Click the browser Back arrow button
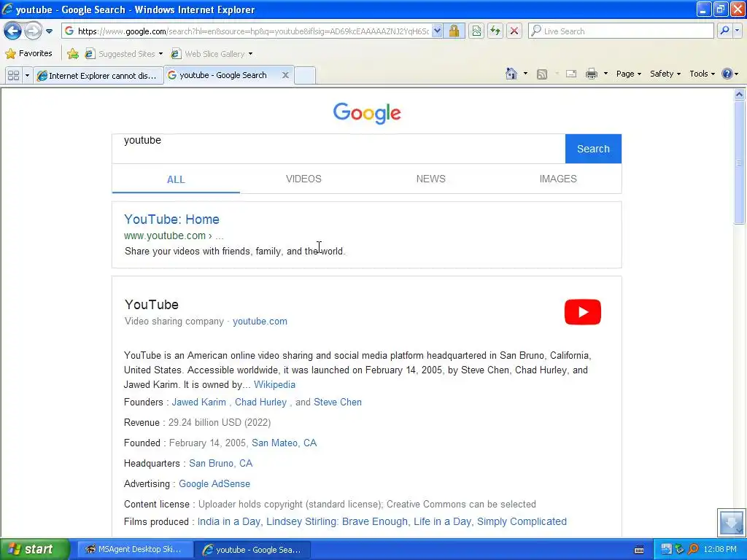Image resolution: width=747 pixels, height=560 pixels. coord(12,31)
